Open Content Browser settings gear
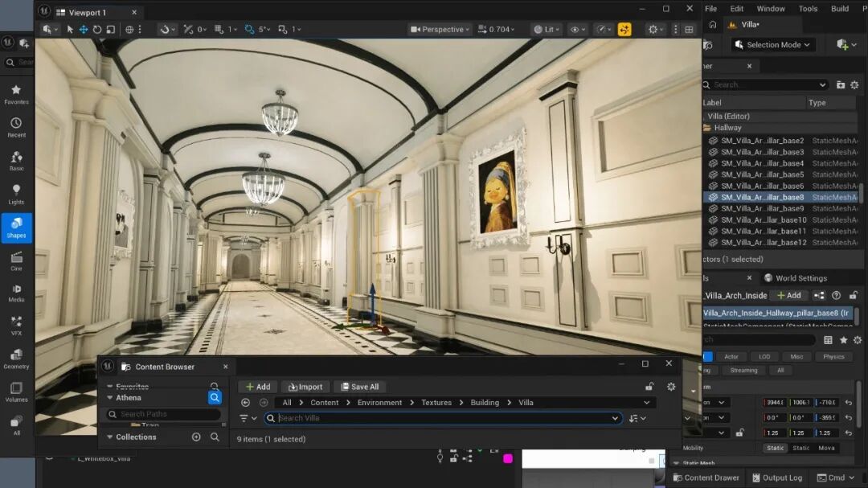Image resolution: width=868 pixels, height=488 pixels. (671, 387)
